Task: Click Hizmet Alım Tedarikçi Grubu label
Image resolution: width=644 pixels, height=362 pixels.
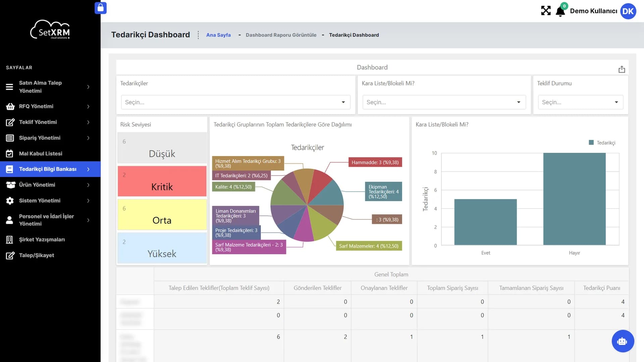Action: (x=248, y=163)
